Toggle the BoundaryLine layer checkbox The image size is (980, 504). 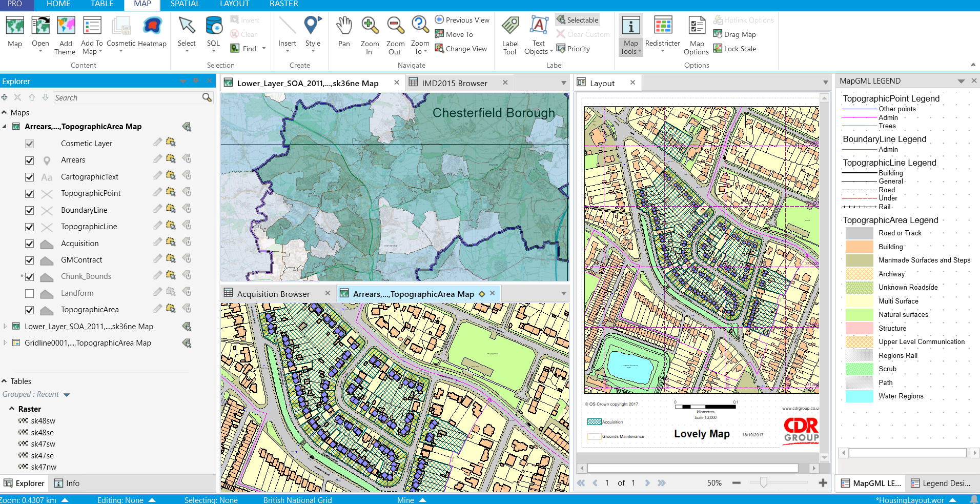tap(30, 211)
